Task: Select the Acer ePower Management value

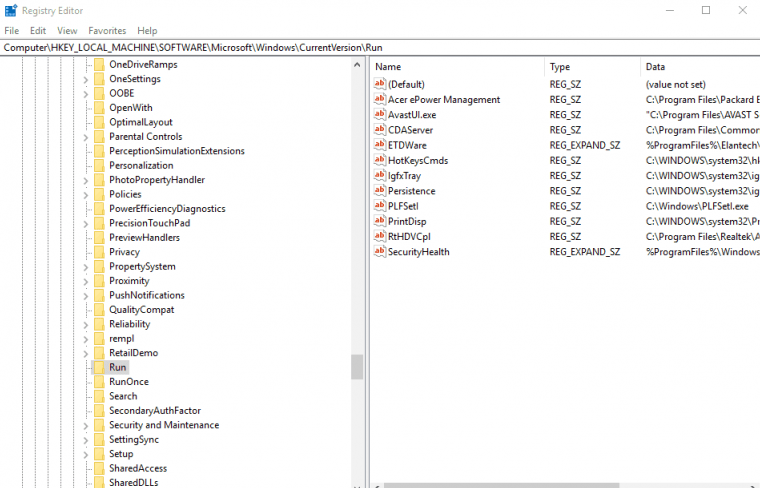Action: pos(443,100)
